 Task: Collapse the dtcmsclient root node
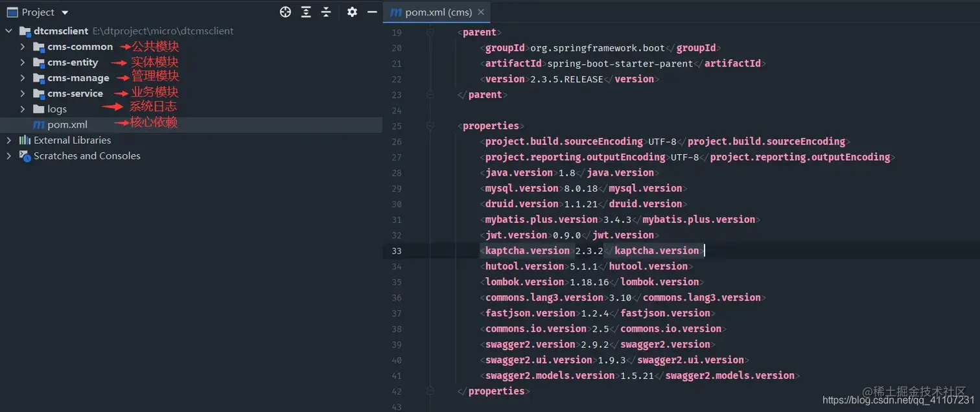[x=8, y=31]
